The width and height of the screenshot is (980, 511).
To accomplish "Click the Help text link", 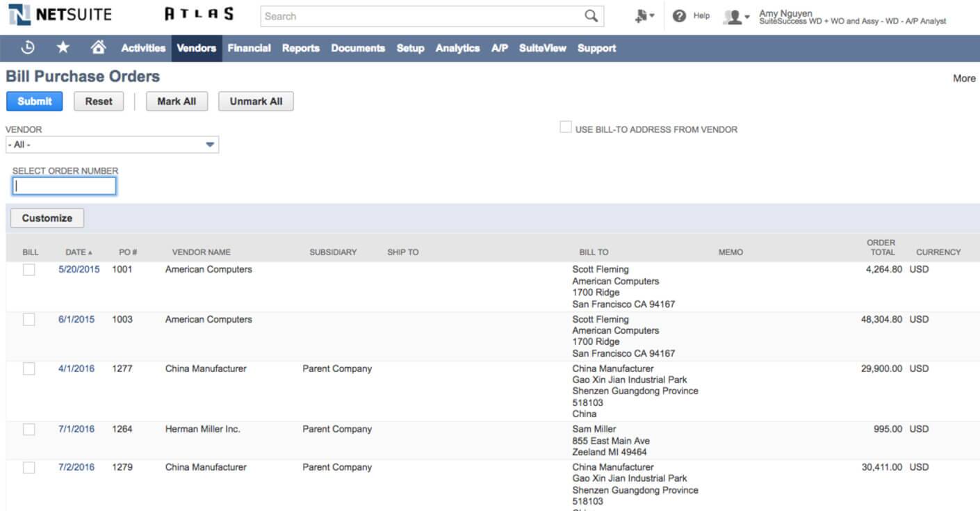I will tap(701, 15).
